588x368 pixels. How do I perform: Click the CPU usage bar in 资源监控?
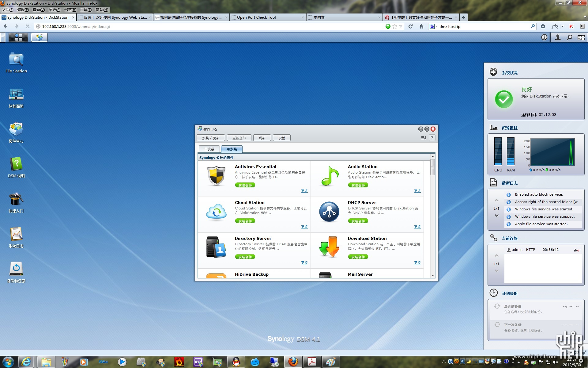pos(498,151)
